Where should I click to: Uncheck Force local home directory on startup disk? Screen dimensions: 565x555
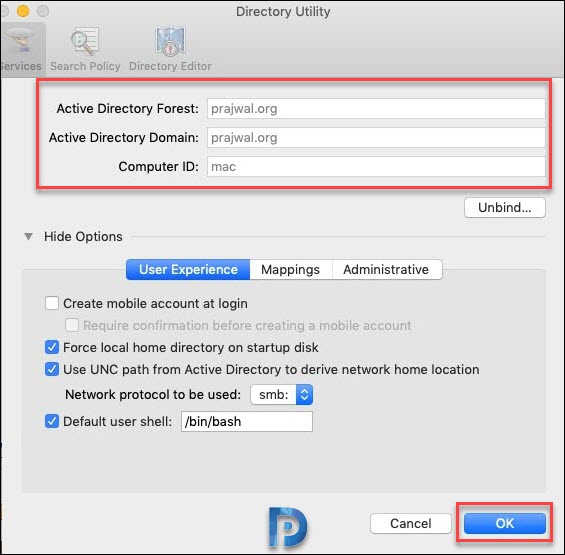click(52, 347)
